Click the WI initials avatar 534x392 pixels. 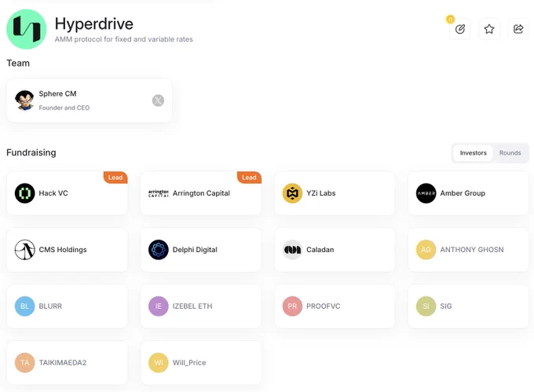pos(159,363)
